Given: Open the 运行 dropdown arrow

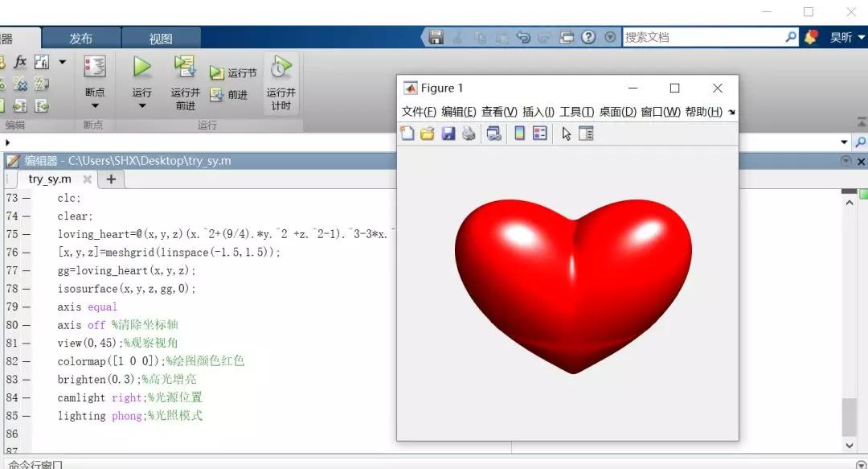Looking at the screenshot, I should pos(141,105).
